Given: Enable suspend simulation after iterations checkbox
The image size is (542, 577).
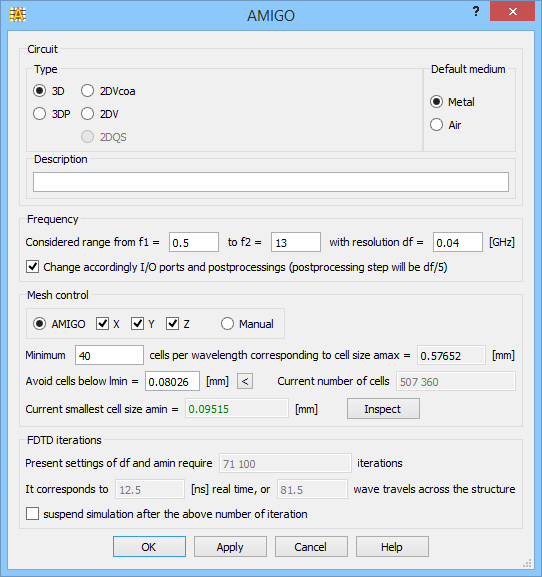Looking at the screenshot, I should (32, 513).
